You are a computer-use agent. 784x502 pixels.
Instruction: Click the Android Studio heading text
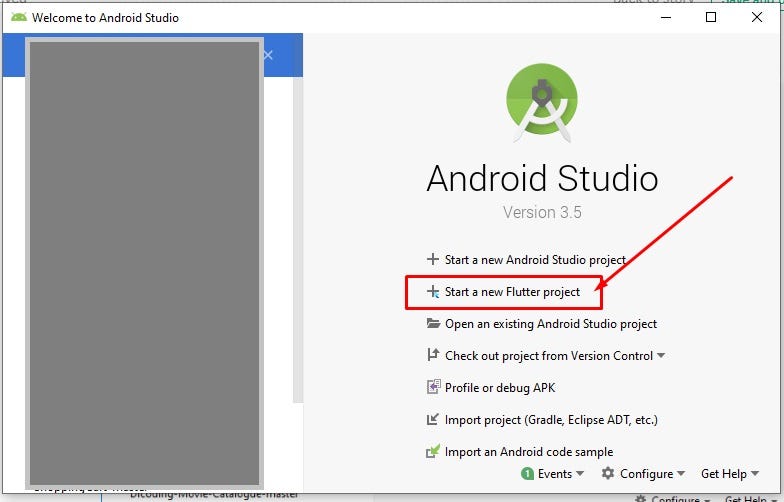pos(542,178)
